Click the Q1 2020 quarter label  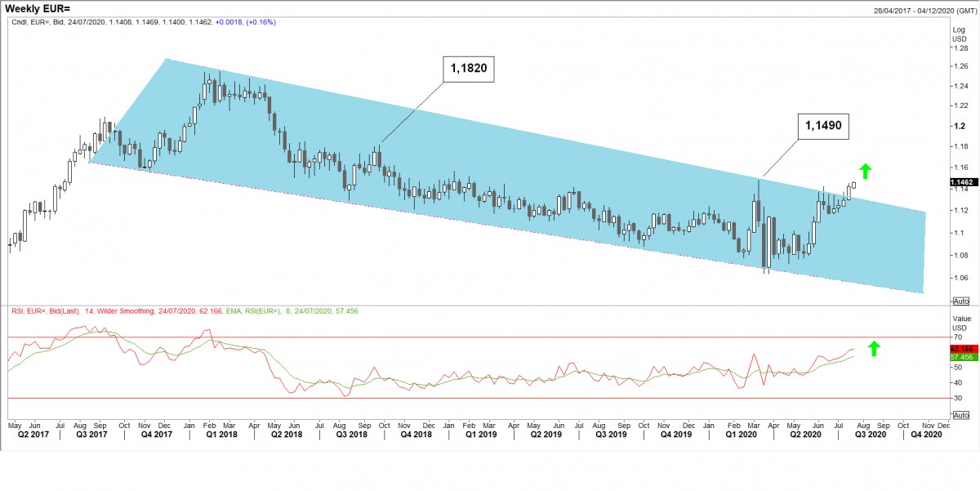[x=740, y=435]
